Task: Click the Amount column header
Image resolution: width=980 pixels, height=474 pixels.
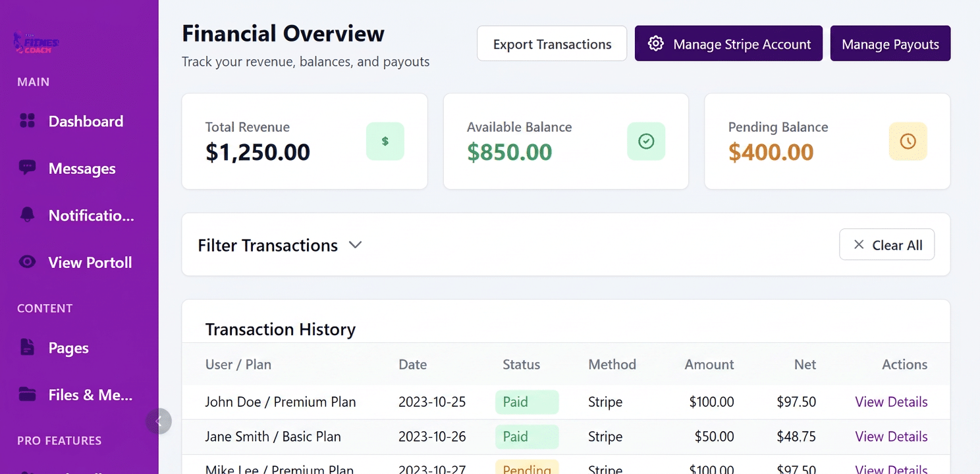Action: (709, 365)
